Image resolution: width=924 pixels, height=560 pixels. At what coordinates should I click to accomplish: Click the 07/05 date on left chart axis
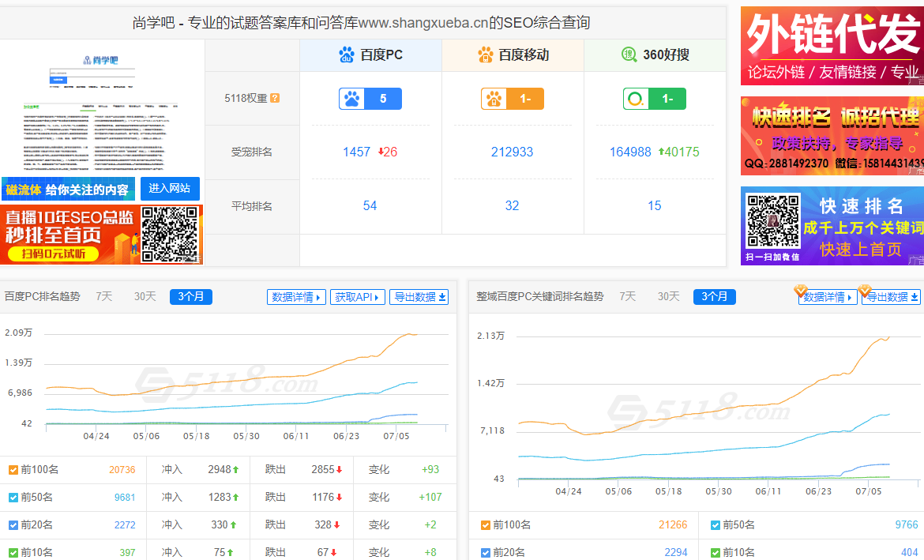click(x=396, y=436)
